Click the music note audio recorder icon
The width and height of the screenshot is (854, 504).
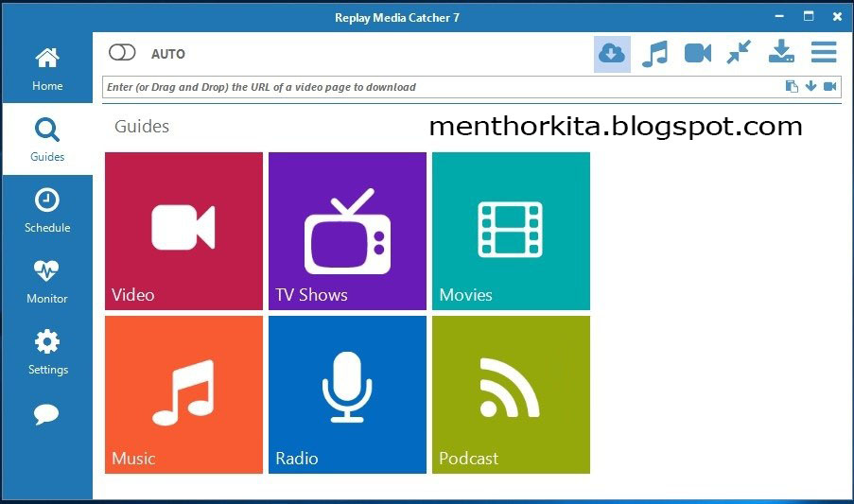(x=654, y=54)
